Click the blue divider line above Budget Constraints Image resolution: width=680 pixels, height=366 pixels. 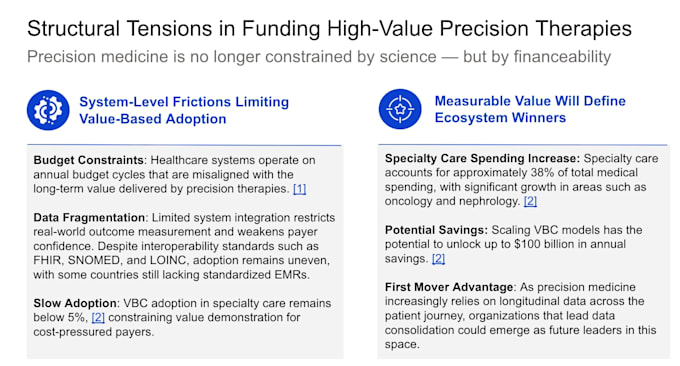click(x=184, y=145)
